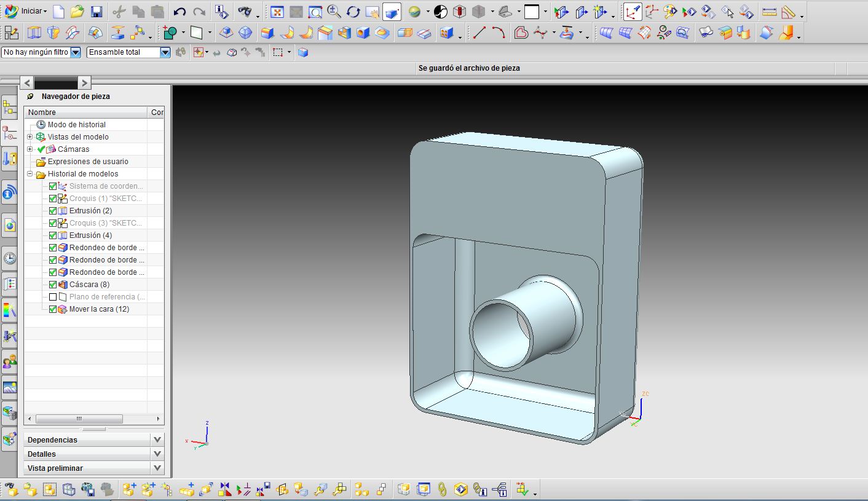The image size is (868, 501).
Task: Create a new file with the New icon
Action: (x=58, y=11)
